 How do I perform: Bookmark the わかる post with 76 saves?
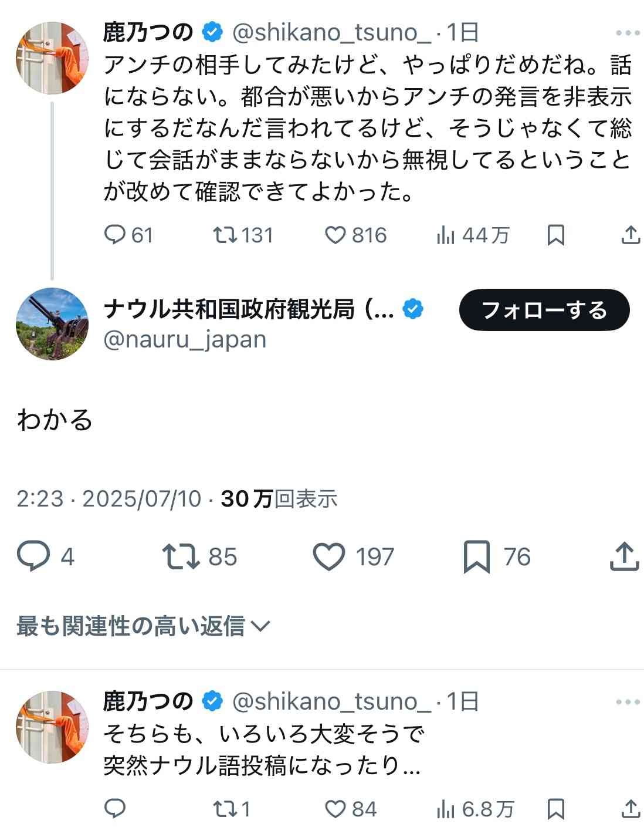[476, 556]
